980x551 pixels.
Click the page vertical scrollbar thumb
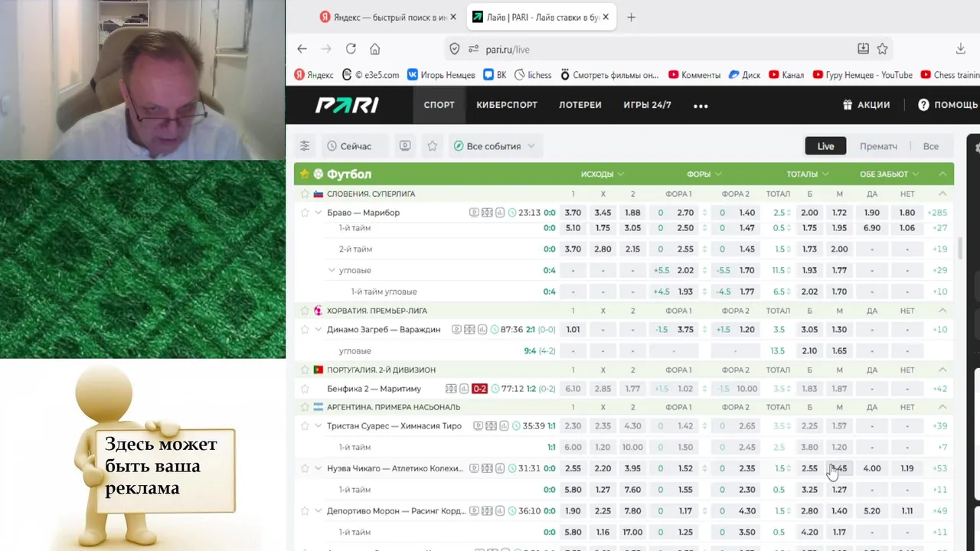960,249
